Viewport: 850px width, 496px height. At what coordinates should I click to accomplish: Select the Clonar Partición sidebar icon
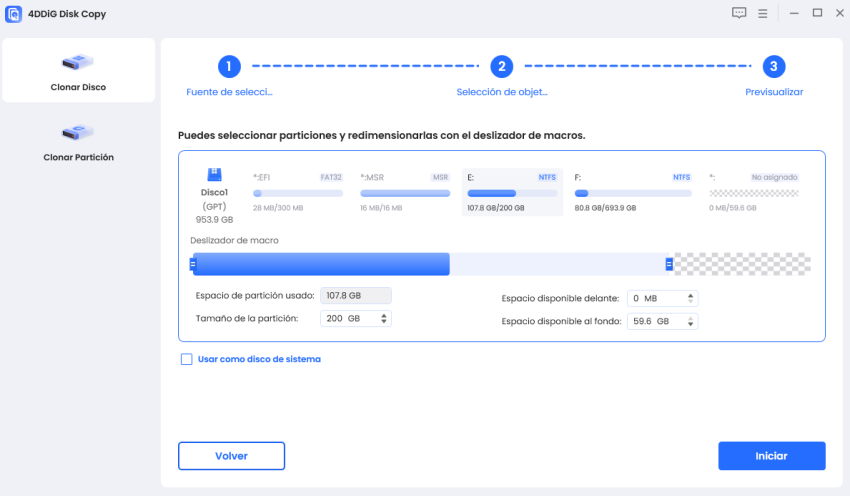[x=78, y=132]
